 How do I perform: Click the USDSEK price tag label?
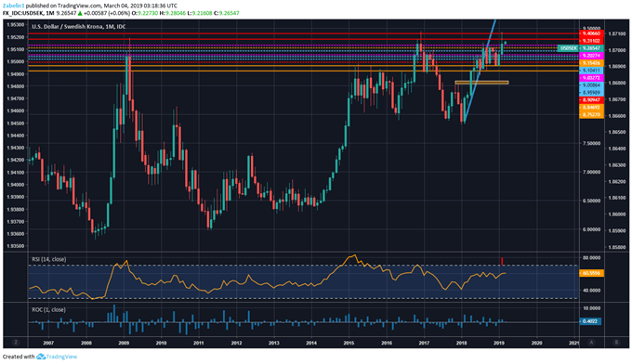point(568,48)
